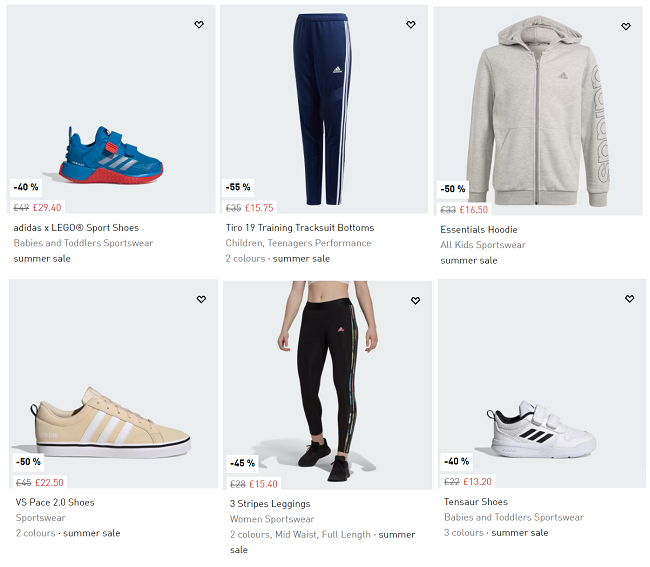Go to Essentials Hoodie product link

[479, 230]
